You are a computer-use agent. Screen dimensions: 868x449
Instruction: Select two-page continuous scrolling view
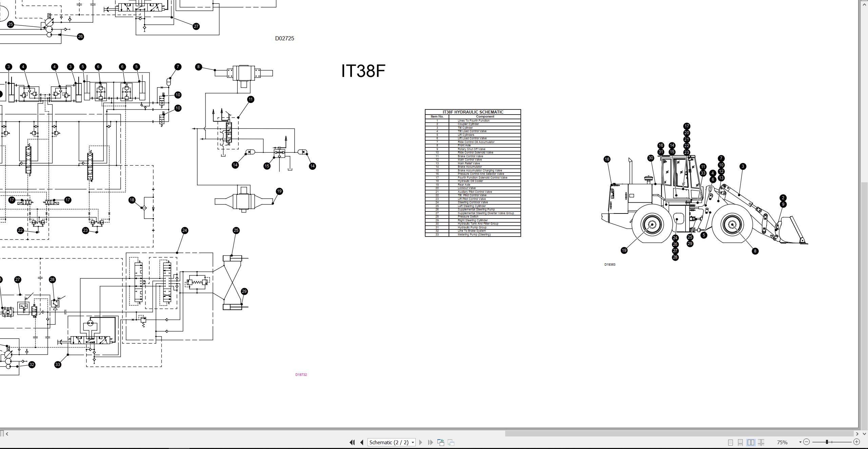(x=761, y=442)
